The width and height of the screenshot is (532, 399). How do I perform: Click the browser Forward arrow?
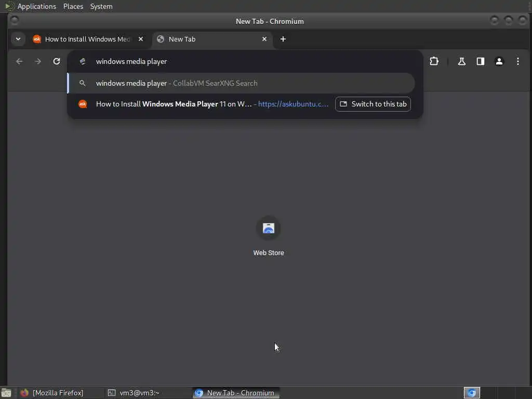[38, 61]
